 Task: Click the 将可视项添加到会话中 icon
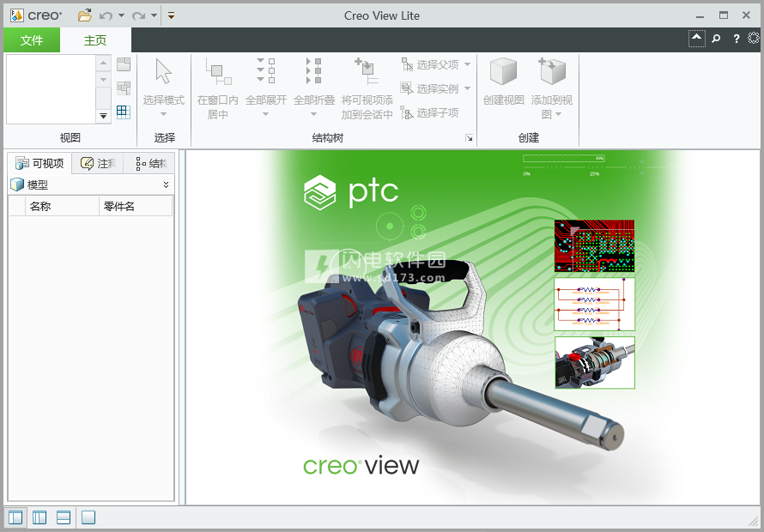[x=367, y=71]
